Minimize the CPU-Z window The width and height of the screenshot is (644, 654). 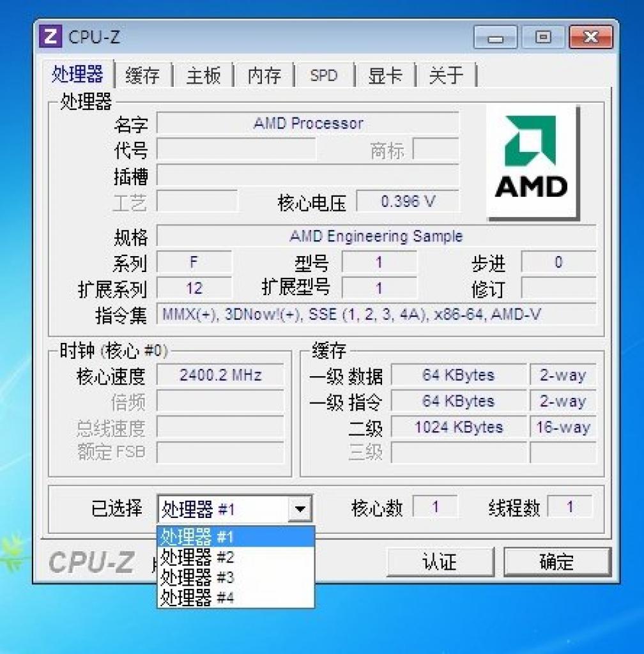pos(496,38)
